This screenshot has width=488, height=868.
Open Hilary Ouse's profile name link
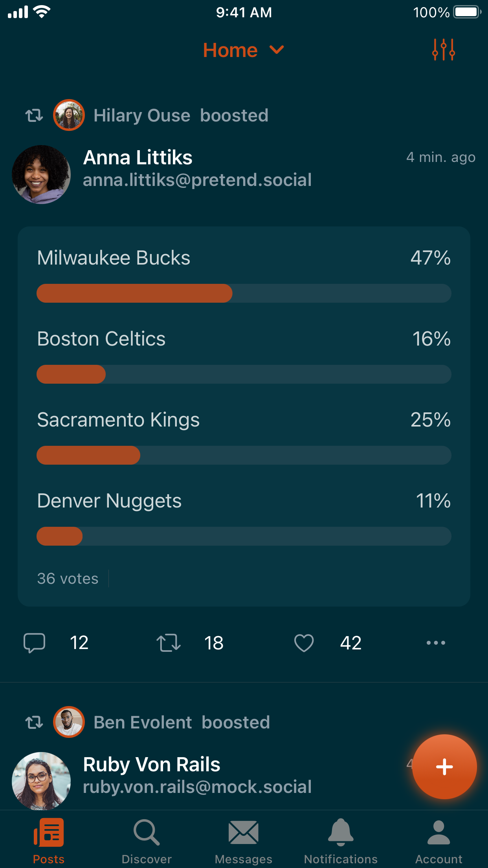pyautogui.click(x=142, y=116)
